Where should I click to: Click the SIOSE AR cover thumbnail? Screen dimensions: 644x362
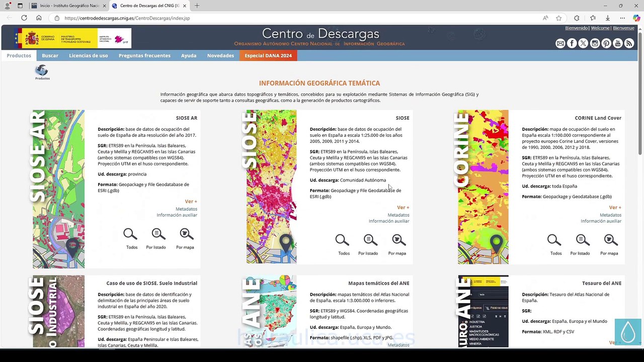click(58, 189)
